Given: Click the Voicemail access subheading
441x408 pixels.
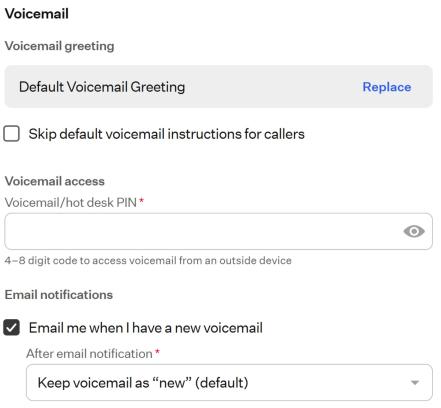Looking at the screenshot, I should click(55, 181).
